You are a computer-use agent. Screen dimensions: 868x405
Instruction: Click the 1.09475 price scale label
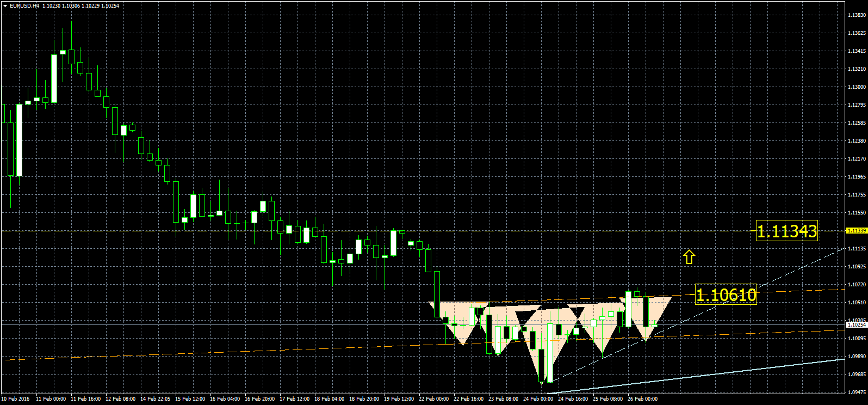[857, 392]
